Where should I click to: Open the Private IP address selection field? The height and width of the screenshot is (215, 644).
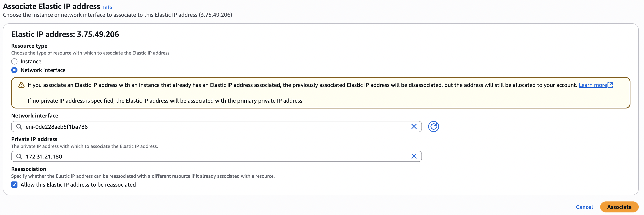[215, 157]
